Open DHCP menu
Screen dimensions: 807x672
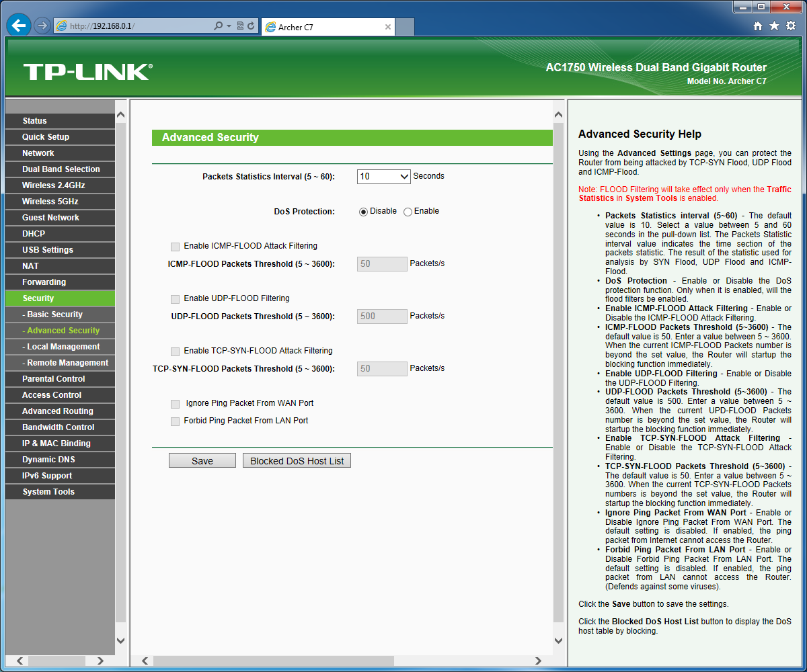60,234
